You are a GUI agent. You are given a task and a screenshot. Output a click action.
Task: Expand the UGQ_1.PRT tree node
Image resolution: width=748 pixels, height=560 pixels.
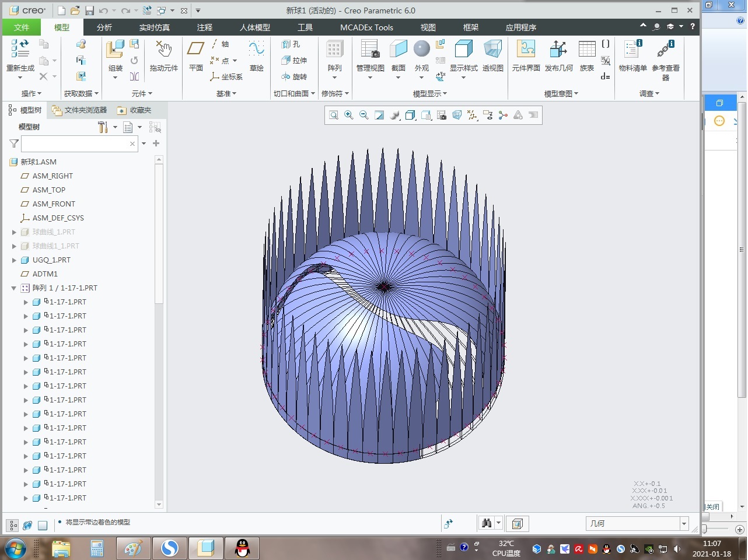pos(14,260)
